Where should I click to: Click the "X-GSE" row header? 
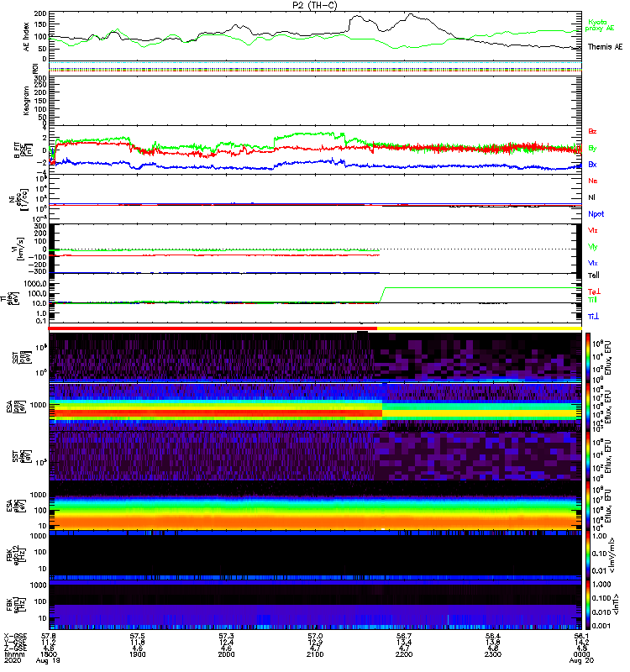14,636
